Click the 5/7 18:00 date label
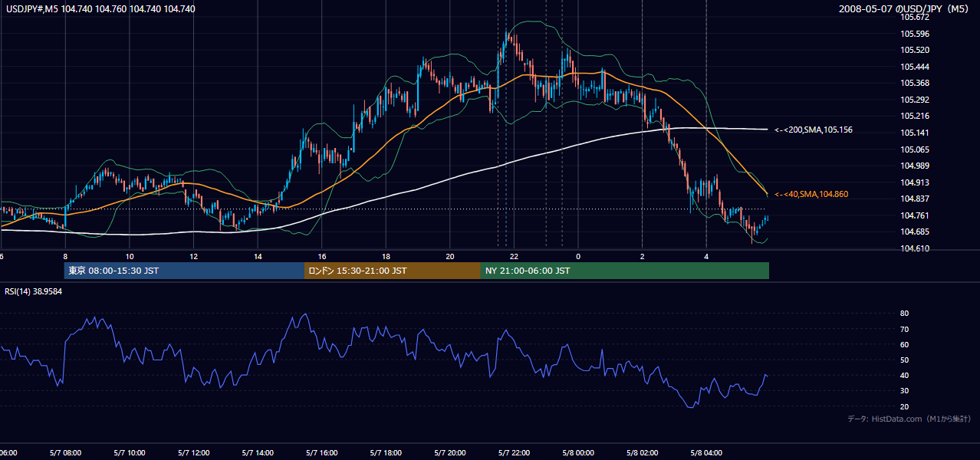980x460 pixels. click(386, 452)
